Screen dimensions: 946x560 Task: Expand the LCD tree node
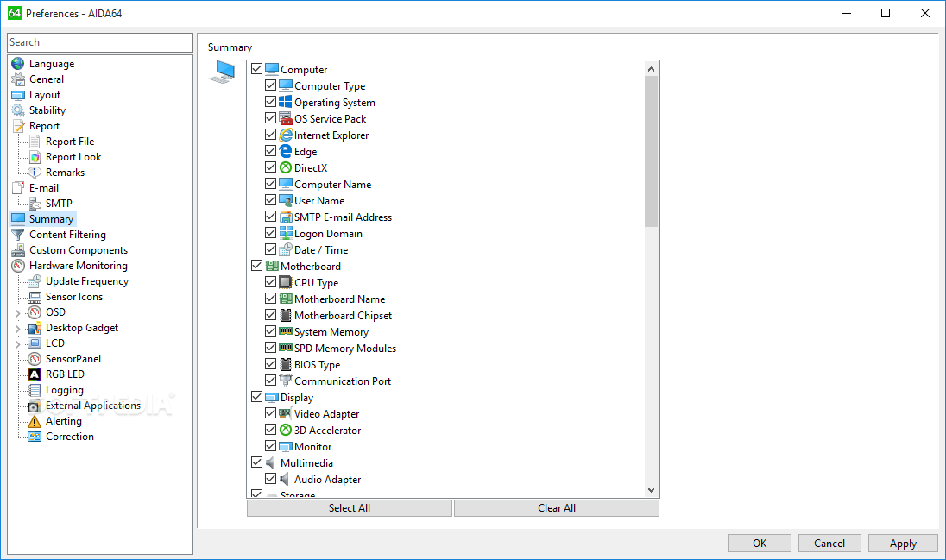click(17, 344)
